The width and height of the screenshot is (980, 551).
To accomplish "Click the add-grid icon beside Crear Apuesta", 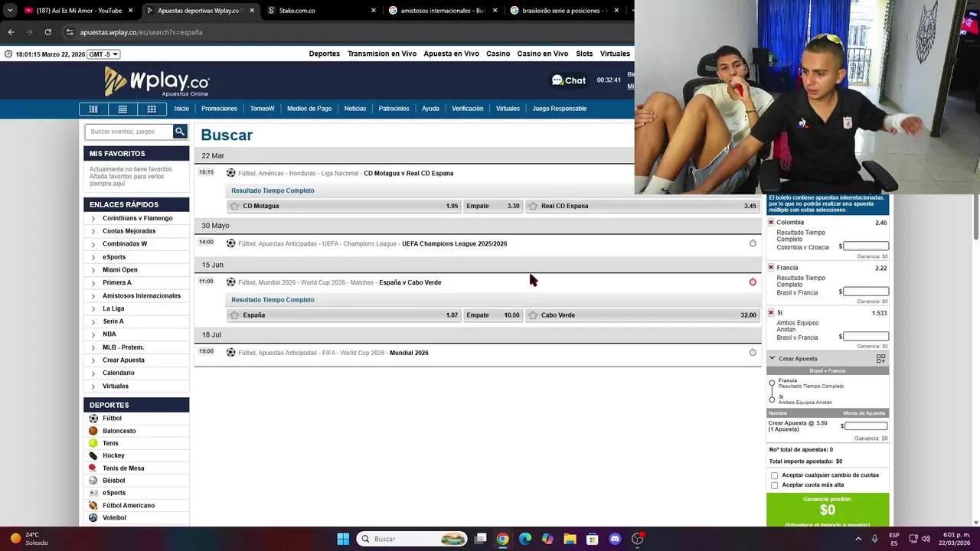I will point(880,358).
